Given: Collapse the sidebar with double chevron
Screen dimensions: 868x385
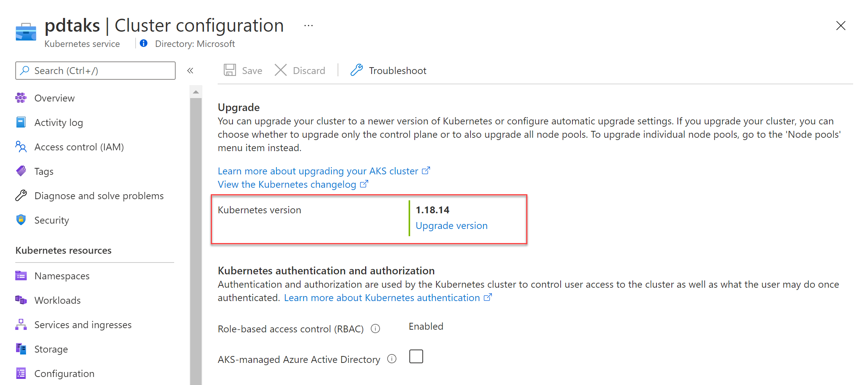Looking at the screenshot, I should [x=190, y=71].
